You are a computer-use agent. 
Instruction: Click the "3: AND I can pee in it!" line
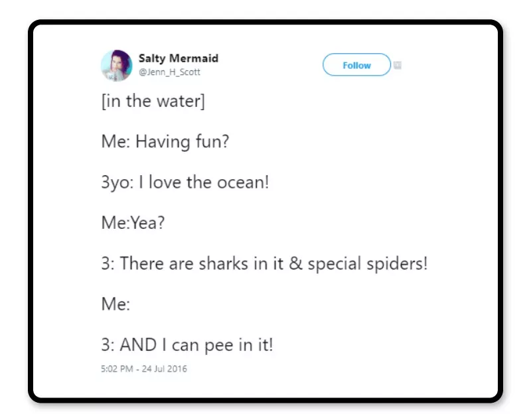[187, 345]
